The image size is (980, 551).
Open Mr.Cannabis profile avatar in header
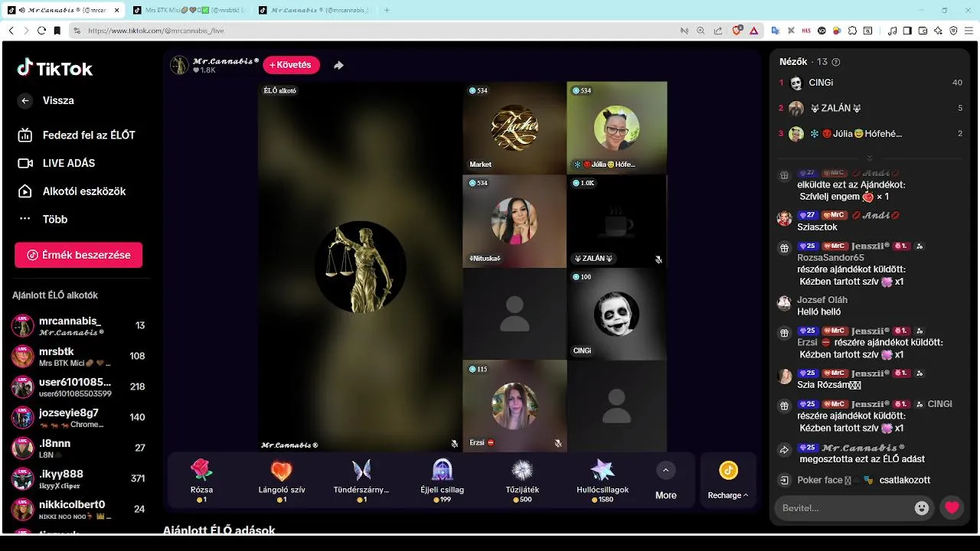[x=179, y=65]
